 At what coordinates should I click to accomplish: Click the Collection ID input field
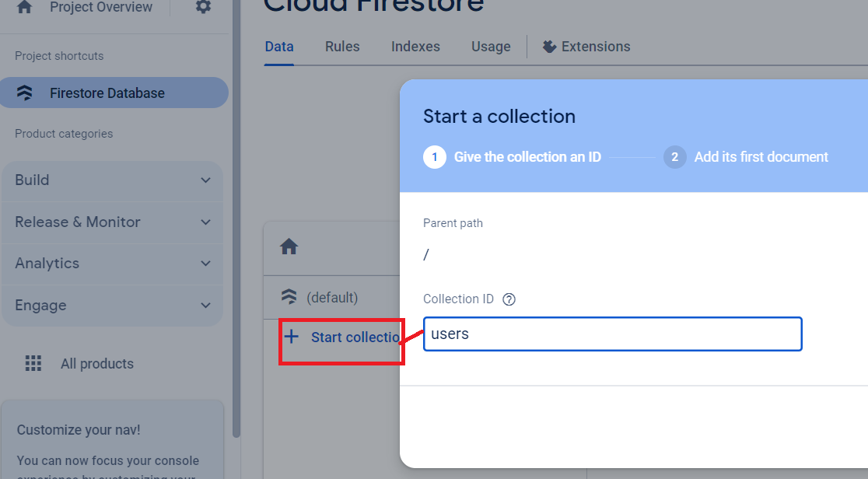(612, 334)
